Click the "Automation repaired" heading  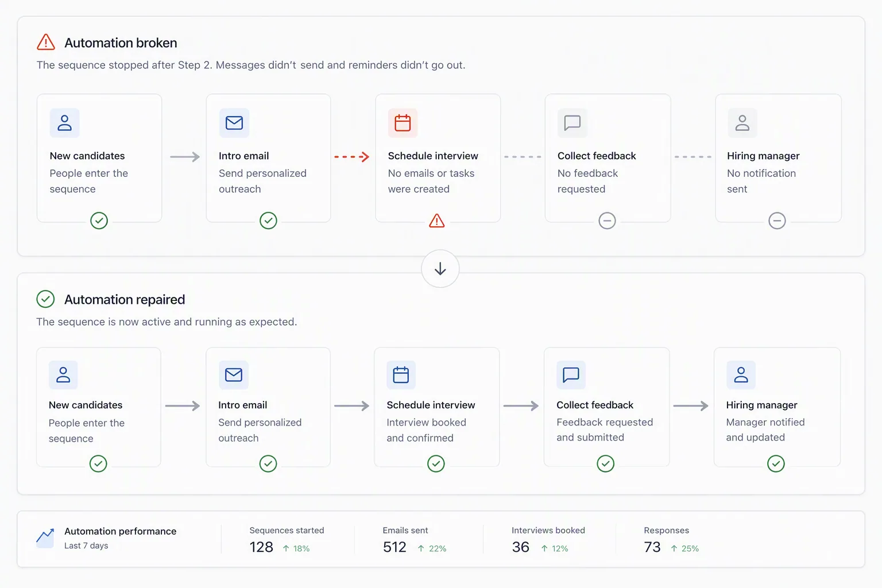point(125,300)
